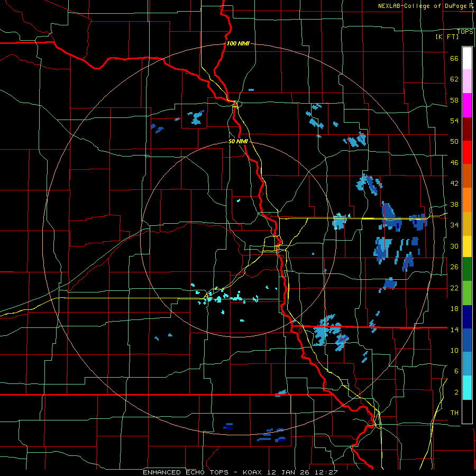The width and height of the screenshot is (476, 476).
Task: Select the legend value 22
Action: (x=454, y=288)
